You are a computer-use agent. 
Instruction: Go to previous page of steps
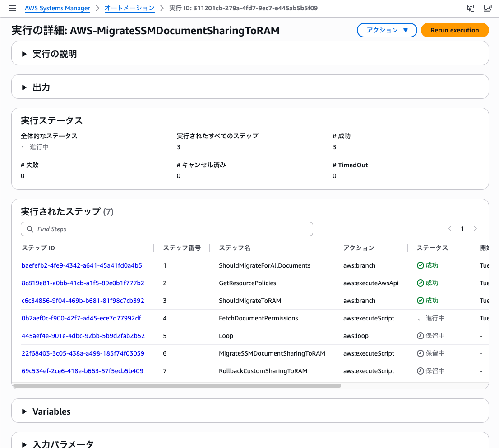pos(450,229)
